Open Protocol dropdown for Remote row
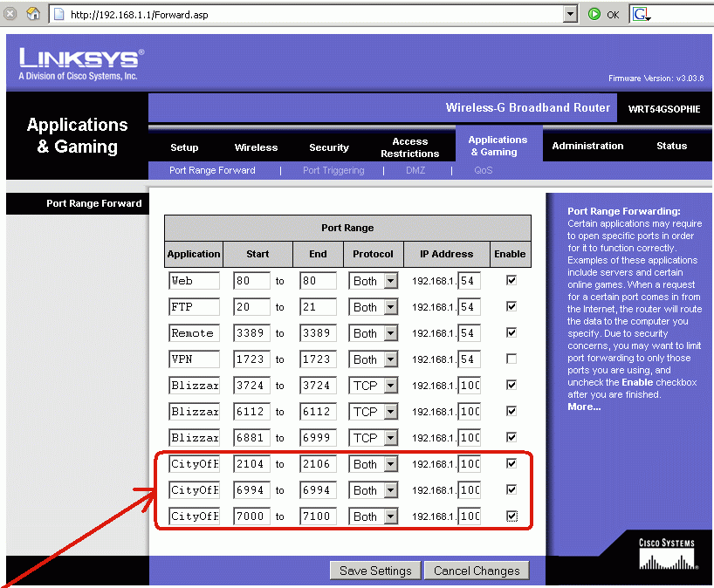The width and height of the screenshot is (714, 588). click(389, 333)
